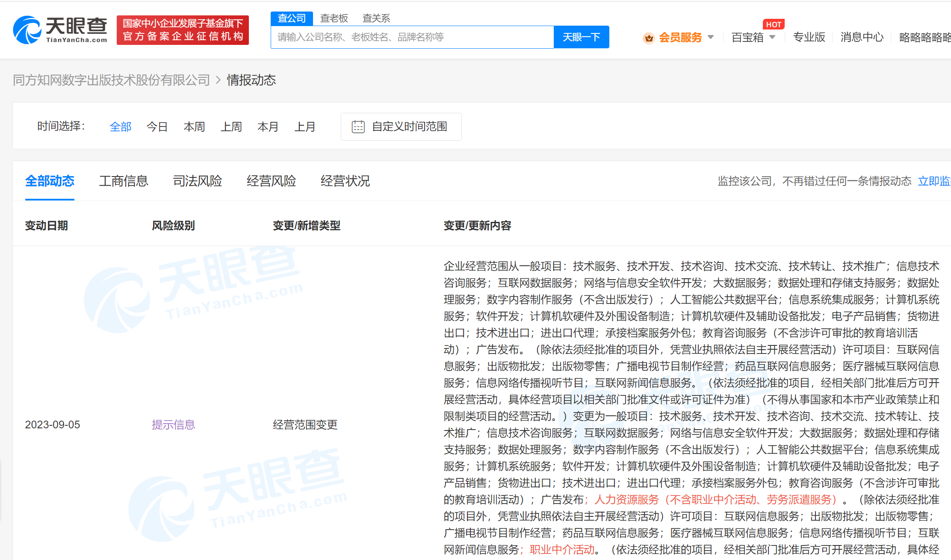This screenshot has width=951, height=560.
Task: Select the 本周 time filter
Action: tap(194, 127)
